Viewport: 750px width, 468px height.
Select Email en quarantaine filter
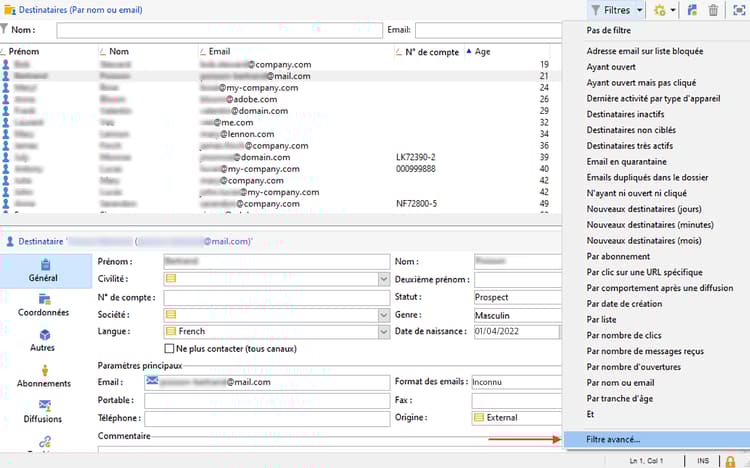click(x=626, y=161)
